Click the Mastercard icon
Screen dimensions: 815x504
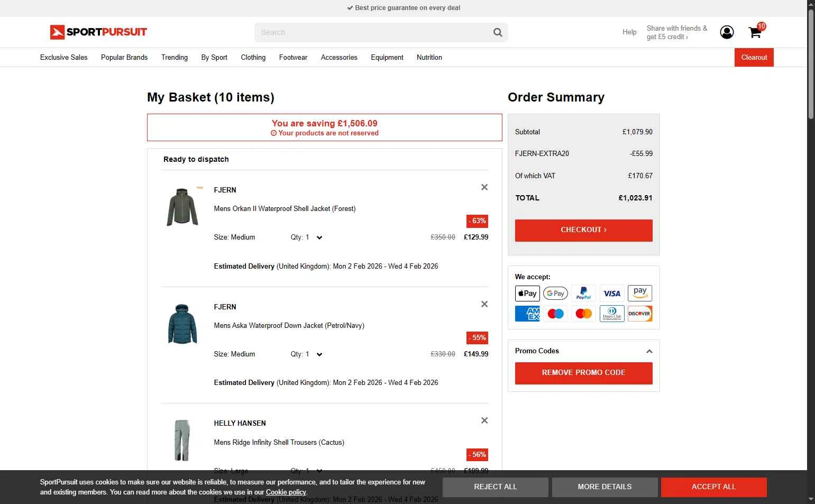pyautogui.click(x=583, y=314)
